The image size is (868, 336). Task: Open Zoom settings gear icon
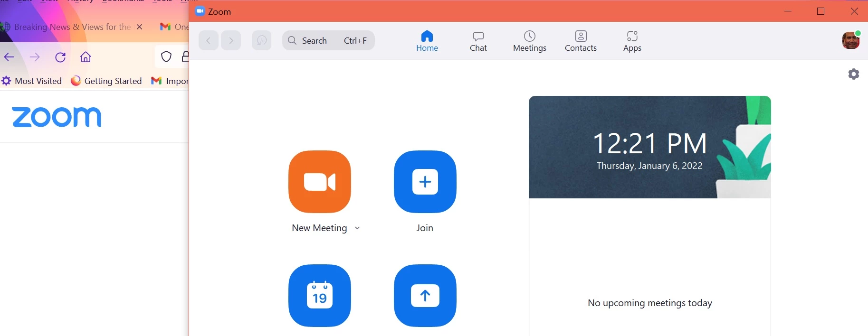854,74
